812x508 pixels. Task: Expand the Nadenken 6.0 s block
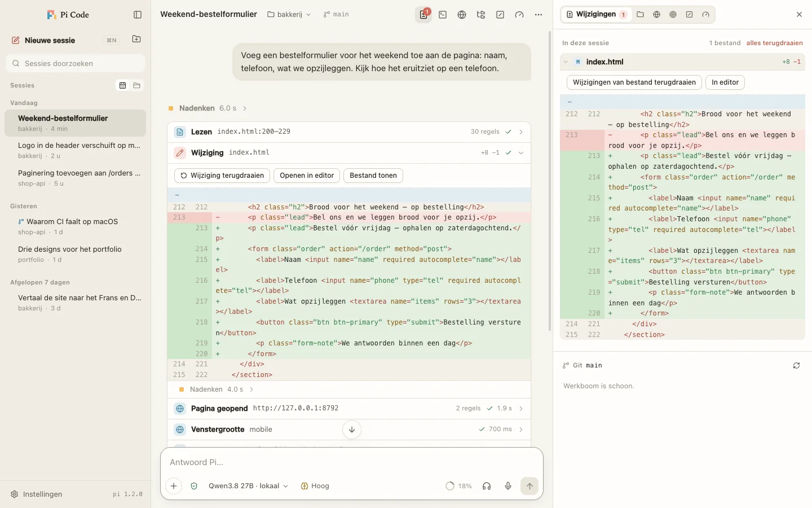208,108
